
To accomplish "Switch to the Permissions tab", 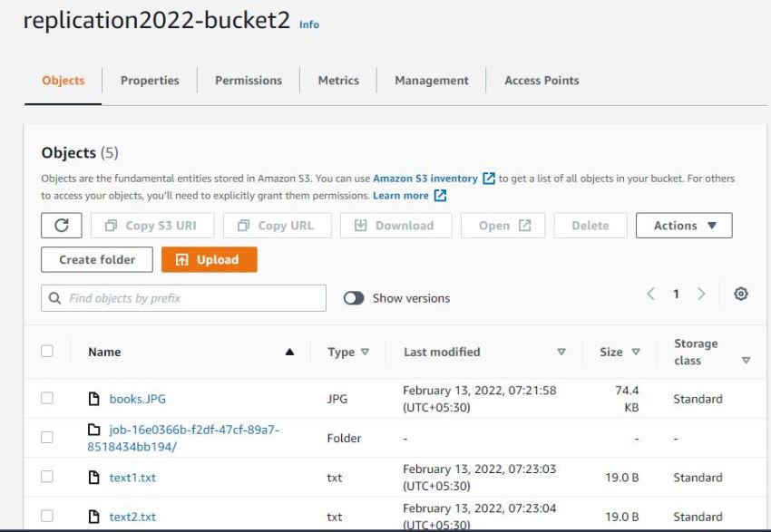I will (248, 80).
